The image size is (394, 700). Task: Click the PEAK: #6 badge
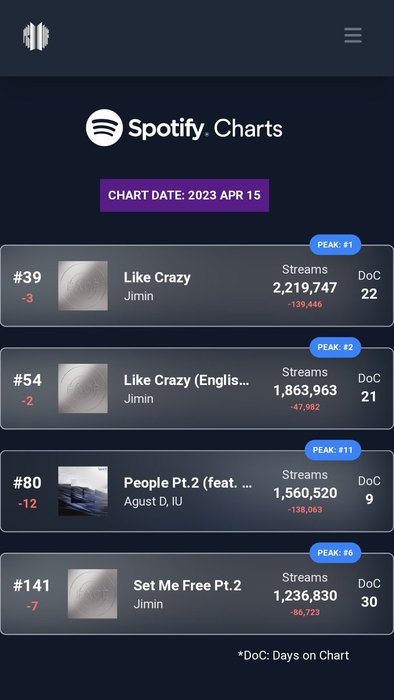pos(335,553)
